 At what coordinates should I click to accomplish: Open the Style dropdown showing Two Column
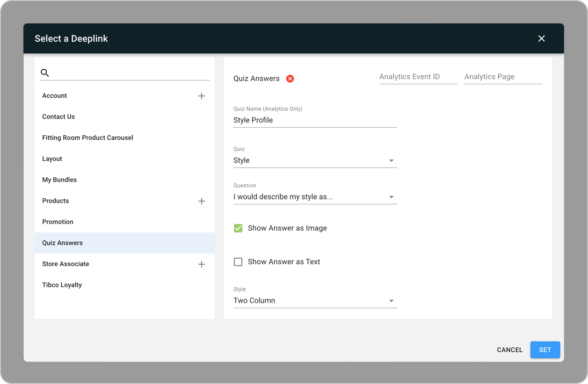pos(315,301)
